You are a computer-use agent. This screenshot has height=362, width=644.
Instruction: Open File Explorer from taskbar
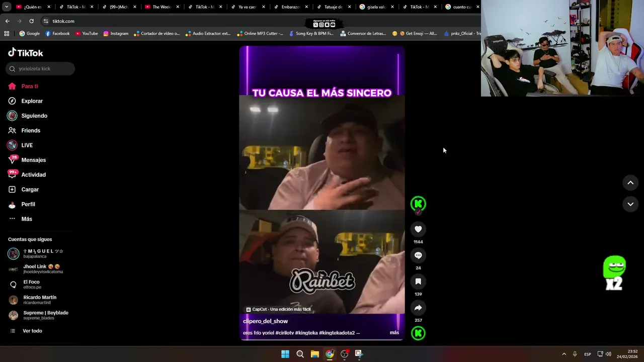pos(314,354)
